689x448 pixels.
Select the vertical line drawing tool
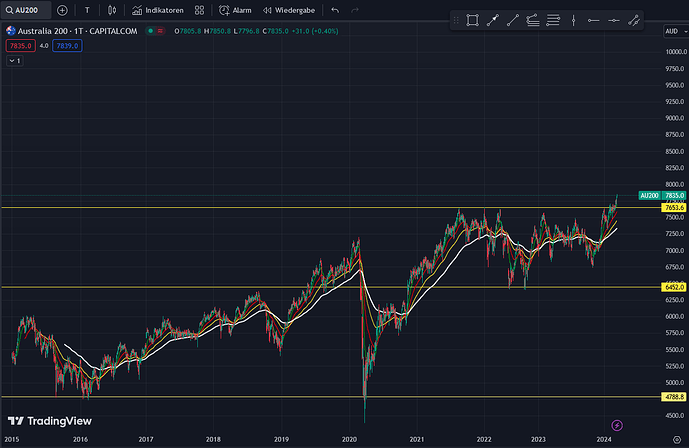pyautogui.click(x=573, y=20)
